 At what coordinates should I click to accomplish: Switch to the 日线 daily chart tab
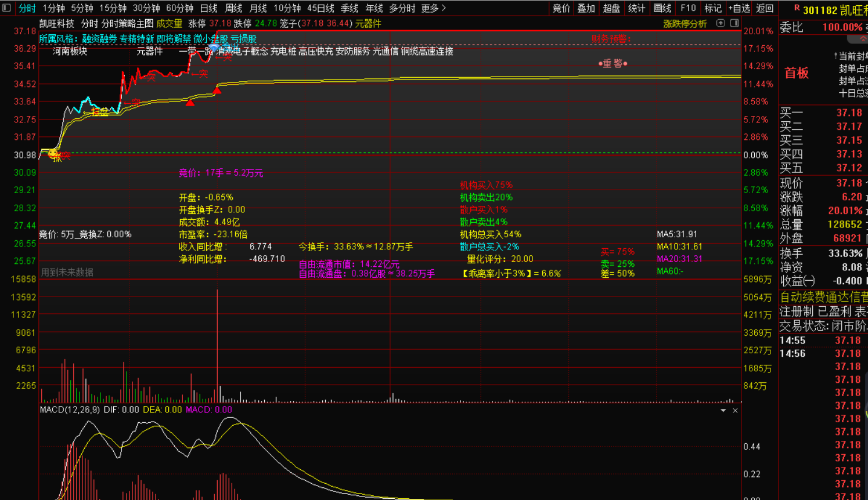[208, 8]
